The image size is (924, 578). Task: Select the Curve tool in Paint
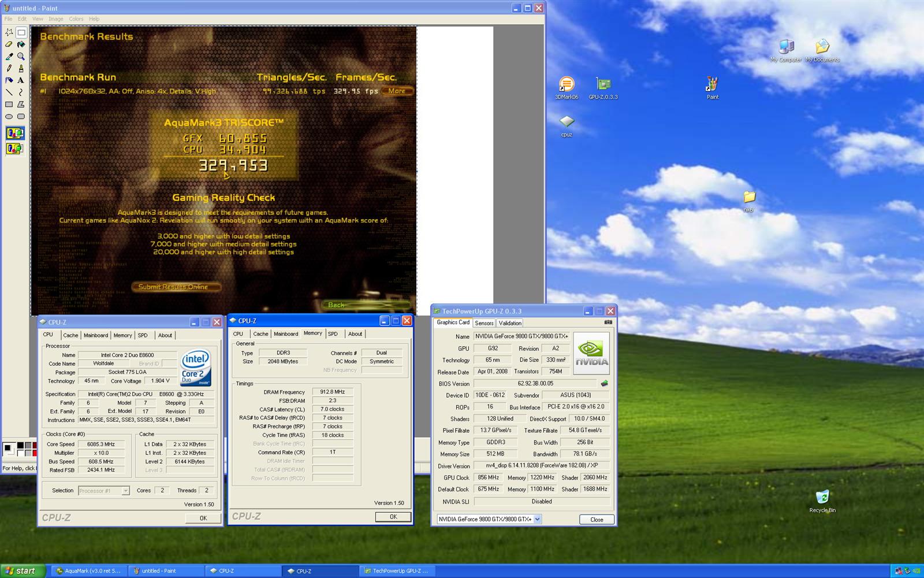pyautogui.click(x=21, y=92)
